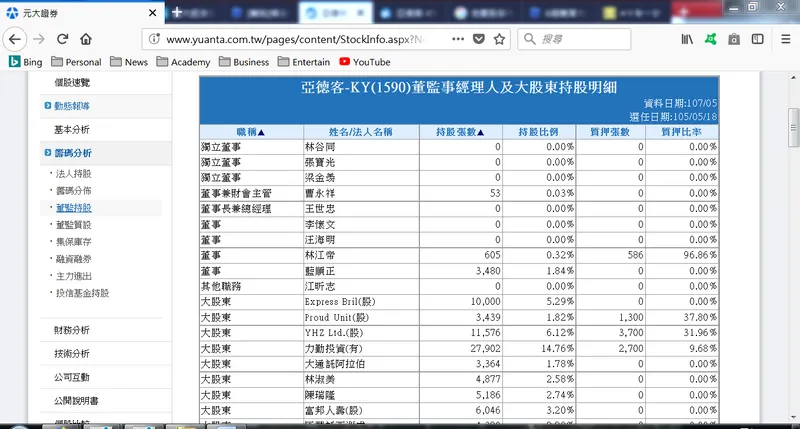
Task: Open the Library bookshelf icon
Action: (687, 39)
